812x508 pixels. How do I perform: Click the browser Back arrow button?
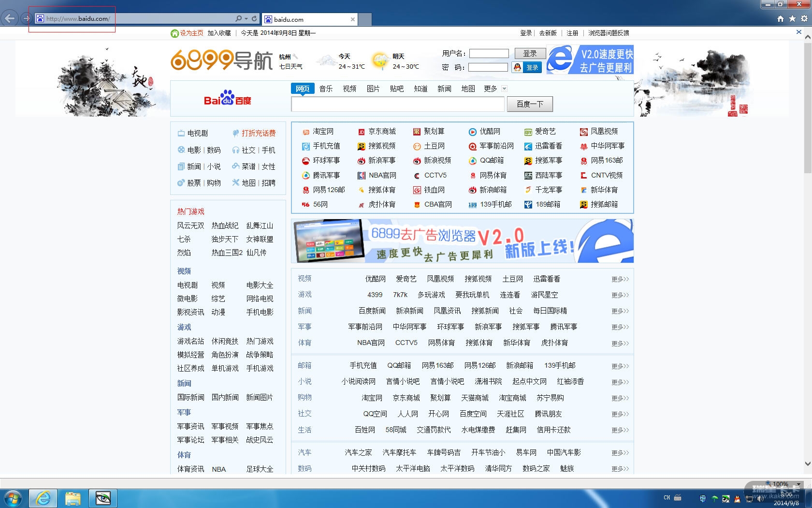[10, 19]
